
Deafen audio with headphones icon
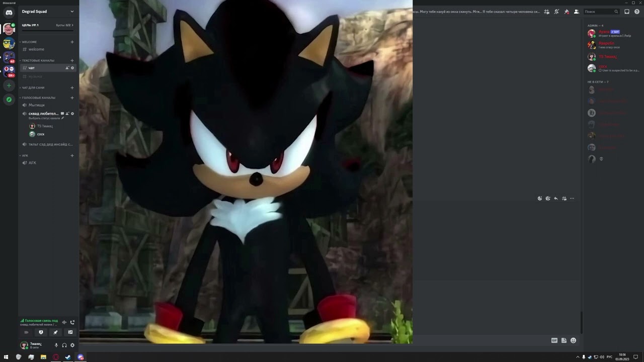pyautogui.click(x=64, y=345)
